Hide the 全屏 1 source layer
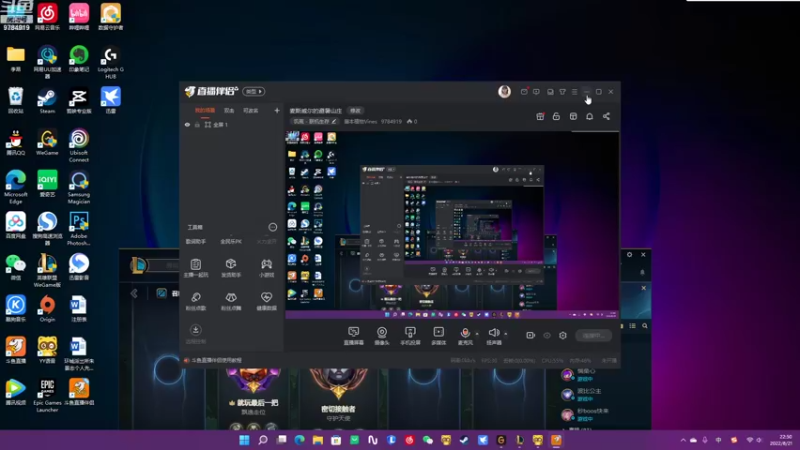 click(187, 124)
